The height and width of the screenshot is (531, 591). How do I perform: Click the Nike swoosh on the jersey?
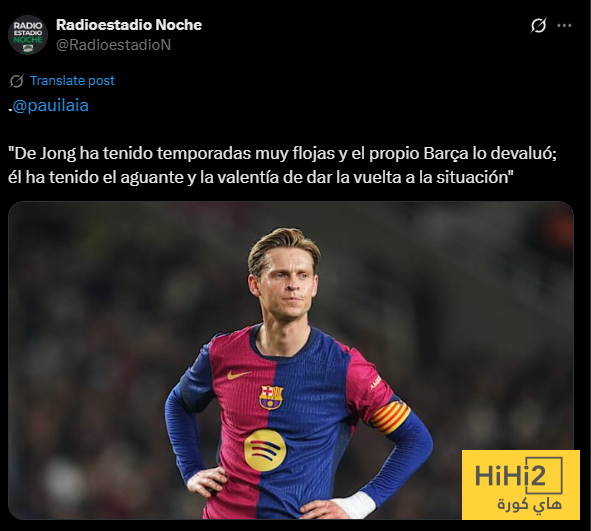239,374
